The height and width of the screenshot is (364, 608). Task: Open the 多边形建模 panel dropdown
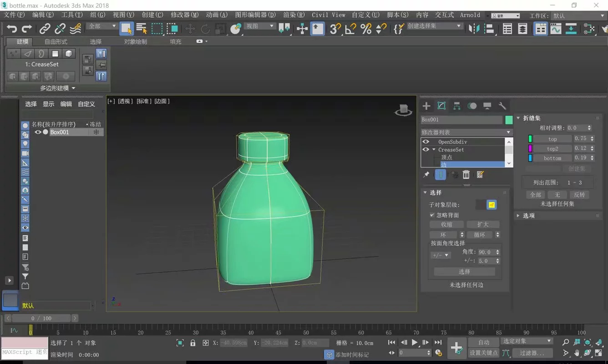click(58, 88)
